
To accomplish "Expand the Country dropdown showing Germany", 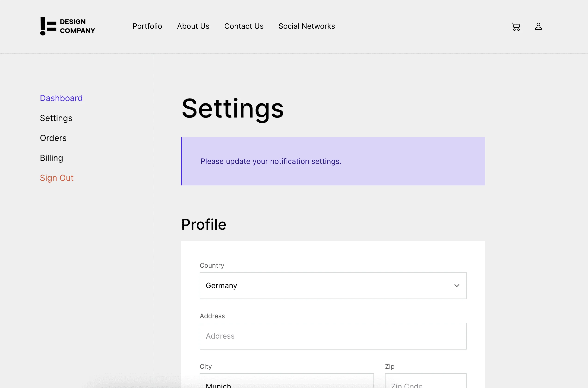I will pyautogui.click(x=333, y=286).
